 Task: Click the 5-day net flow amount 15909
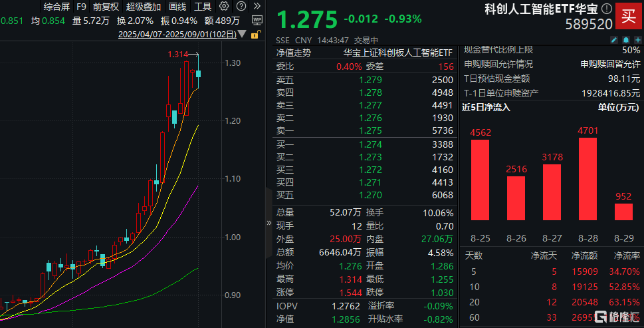click(x=585, y=271)
